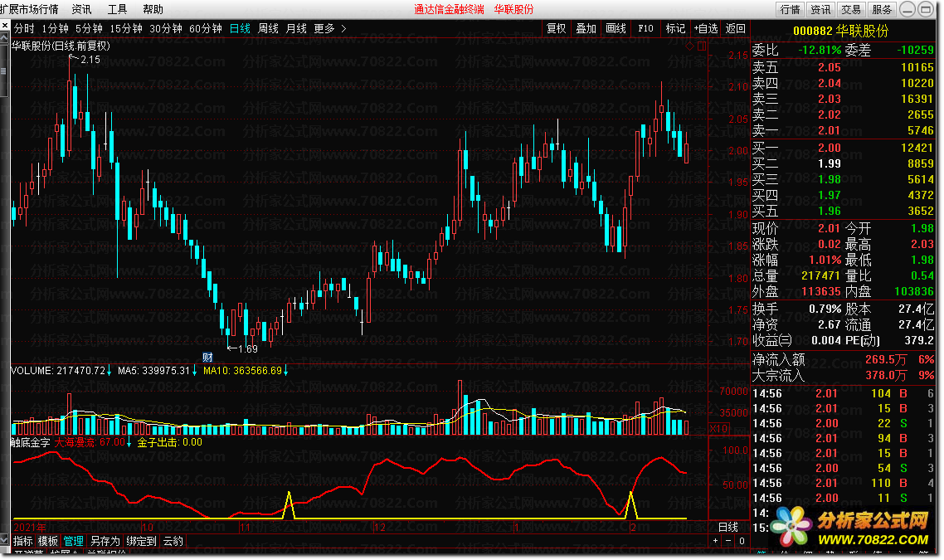Open the 财 financial marker on the chart
The width and height of the screenshot is (944, 560).
click(207, 357)
